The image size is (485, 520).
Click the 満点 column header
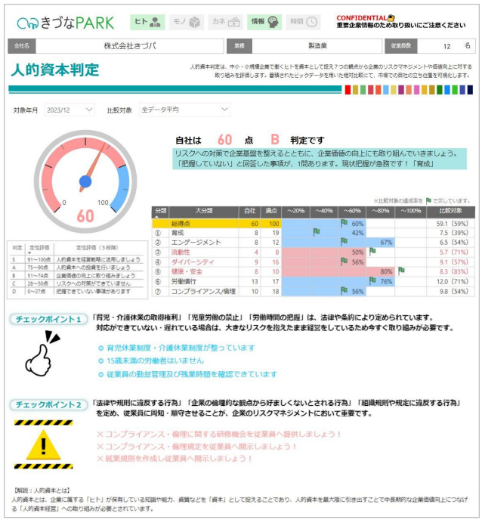[271, 211]
